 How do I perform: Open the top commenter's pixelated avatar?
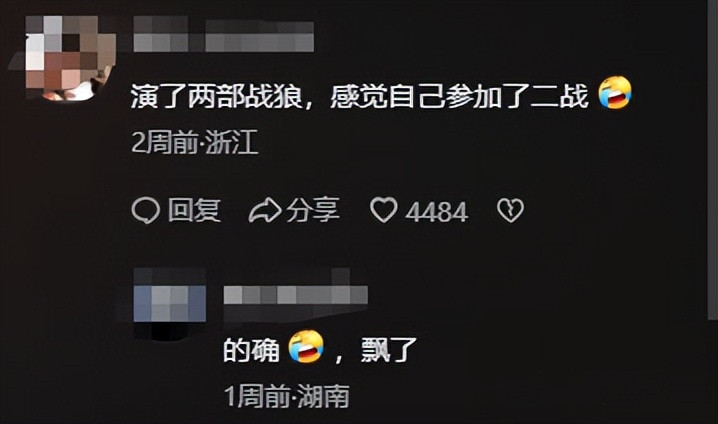(65, 57)
